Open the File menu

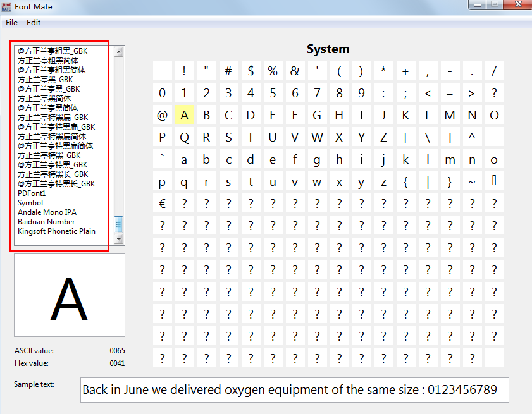point(11,22)
